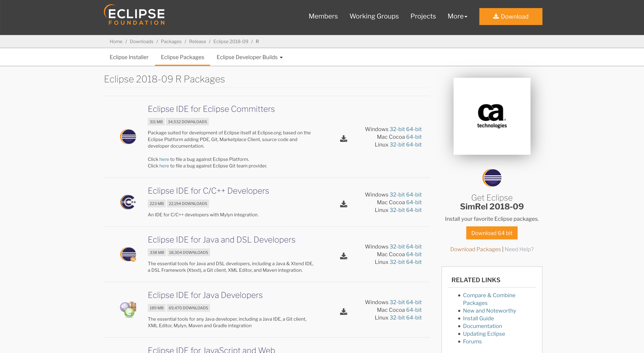644x353 pixels.
Task: Click the Download Packages link
Action: (x=475, y=249)
